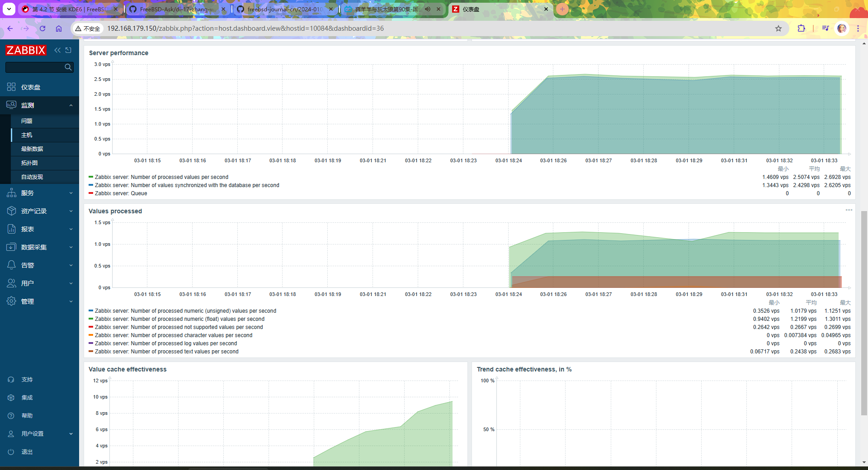This screenshot has width=868, height=470.
Task: Open the tab search dropdown arrow
Action: [9, 9]
